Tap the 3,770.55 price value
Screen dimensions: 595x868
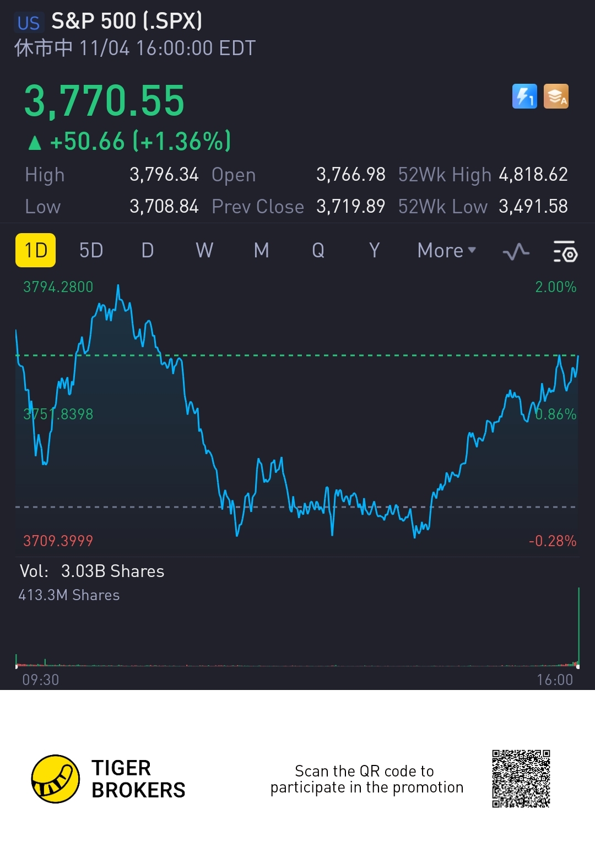point(105,101)
